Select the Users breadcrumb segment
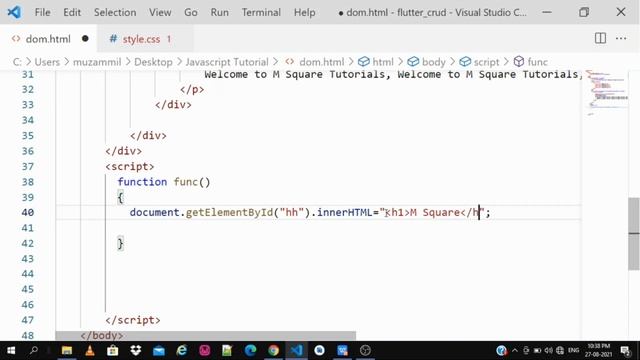Image resolution: width=640 pixels, height=360 pixels. [47, 62]
